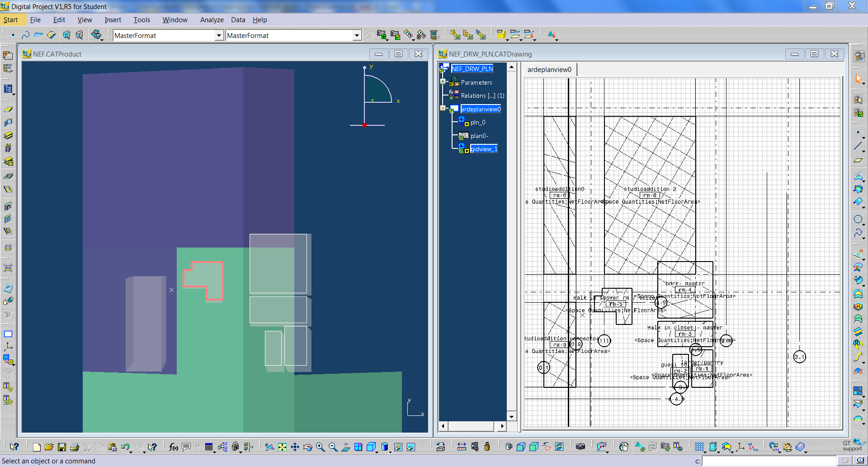Viewport: 868px width, 467px height.
Task: Zoom In with the magnifier plus icon
Action: [x=320, y=447]
